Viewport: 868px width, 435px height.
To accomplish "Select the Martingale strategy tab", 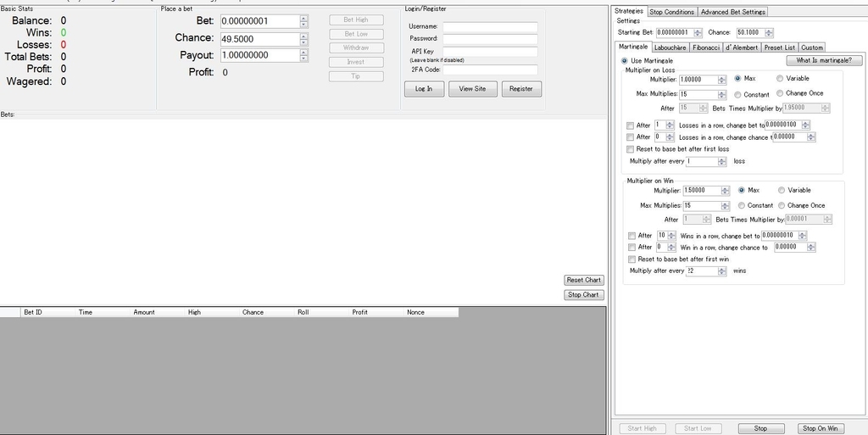I will point(633,47).
